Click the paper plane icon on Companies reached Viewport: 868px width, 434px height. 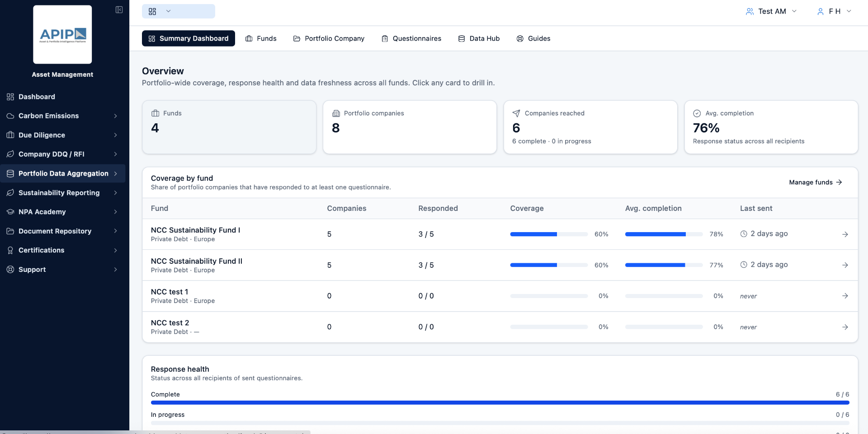point(516,113)
